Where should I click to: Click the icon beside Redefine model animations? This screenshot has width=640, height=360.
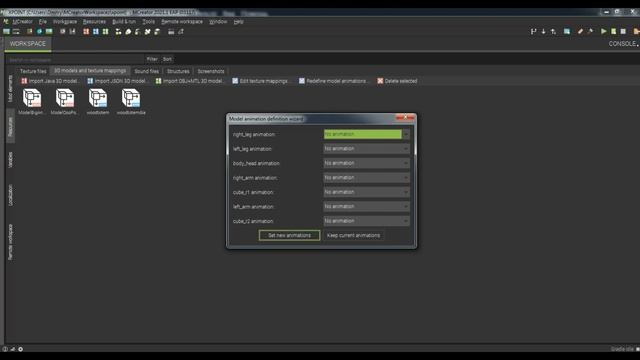click(x=302, y=81)
